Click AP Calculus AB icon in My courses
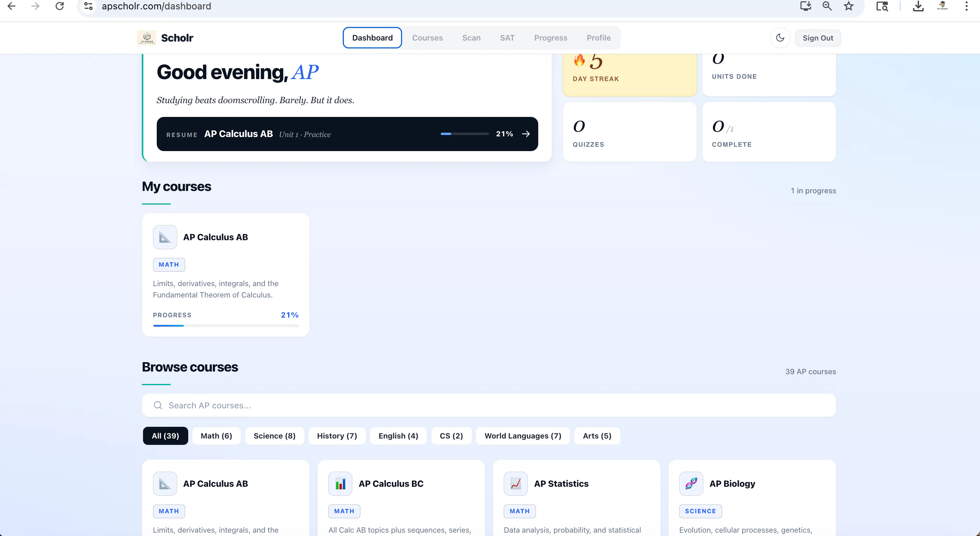 [165, 237]
